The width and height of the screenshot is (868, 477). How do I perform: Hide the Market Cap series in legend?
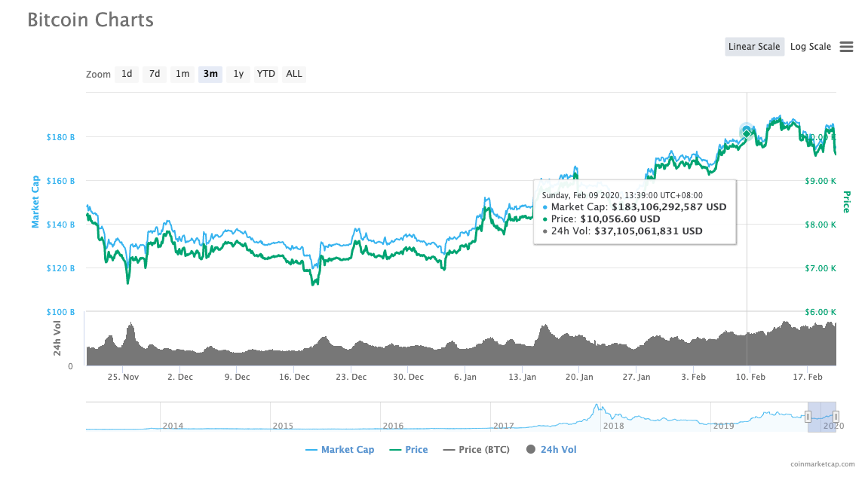tap(339, 449)
